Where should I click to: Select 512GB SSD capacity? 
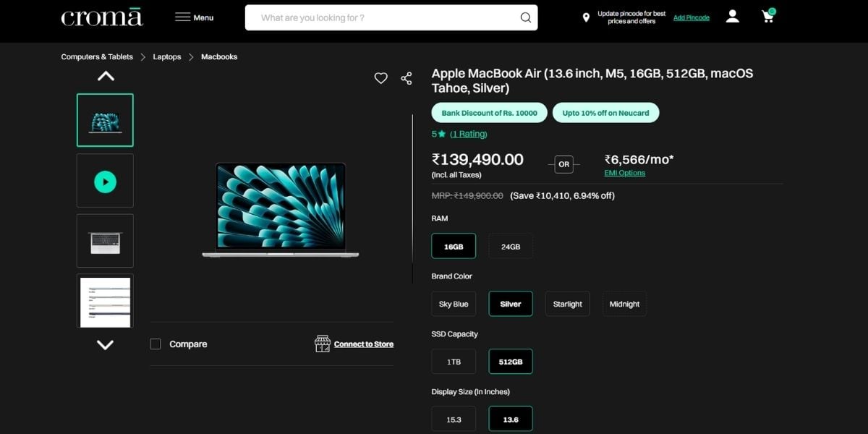pyautogui.click(x=511, y=362)
